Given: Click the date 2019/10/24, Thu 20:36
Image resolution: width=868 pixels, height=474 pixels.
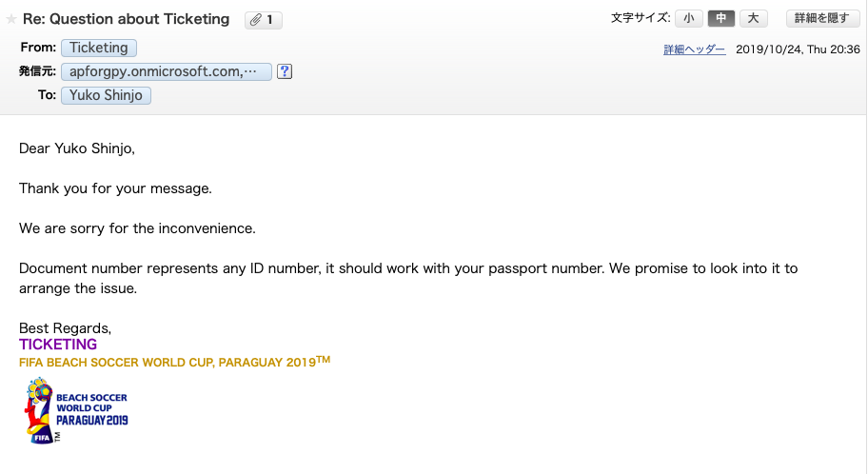Looking at the screenshot, I should click(798, 49).
